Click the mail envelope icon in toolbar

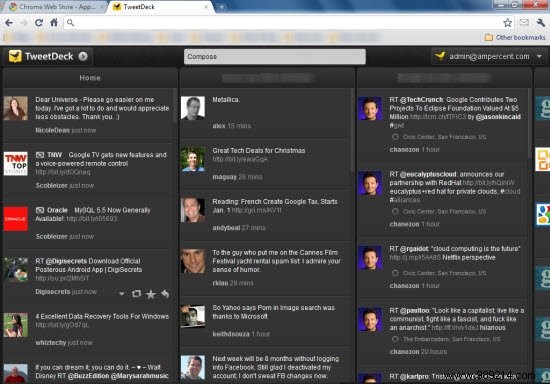(x=524, y=22)
